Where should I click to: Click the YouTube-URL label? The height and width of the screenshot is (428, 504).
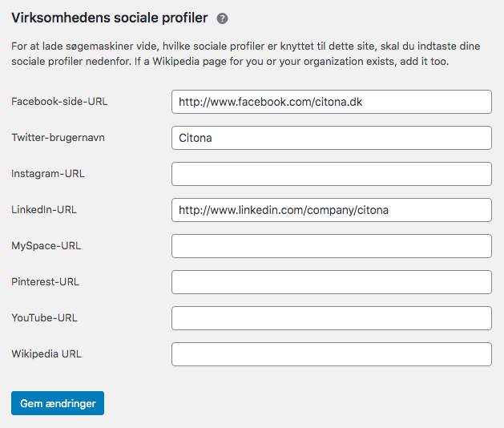[44, 317]
